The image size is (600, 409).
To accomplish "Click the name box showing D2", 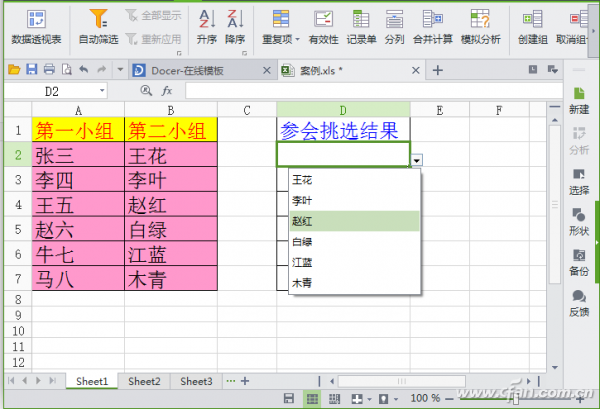I will tap(52, 91).
